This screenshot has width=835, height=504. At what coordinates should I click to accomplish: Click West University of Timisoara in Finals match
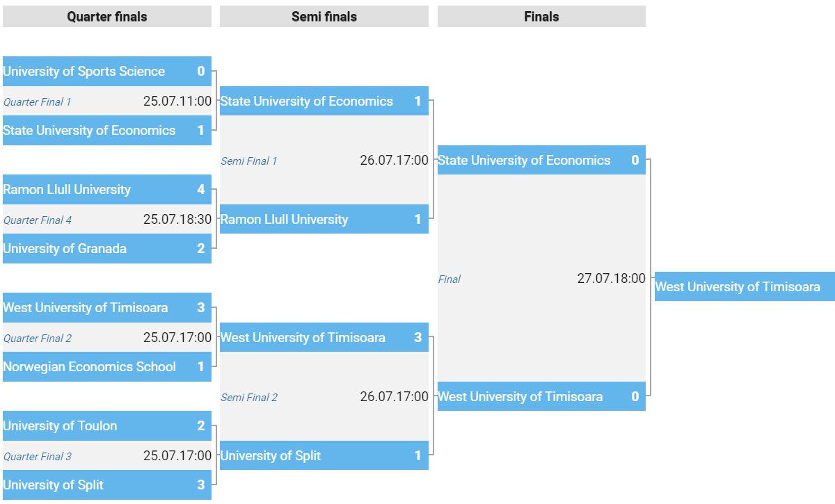tap(541, 397)
